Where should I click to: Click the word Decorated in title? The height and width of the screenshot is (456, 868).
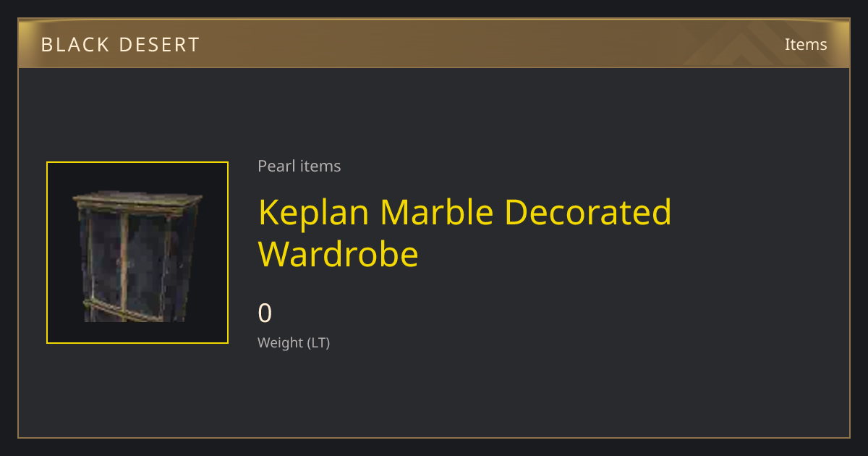588,211
